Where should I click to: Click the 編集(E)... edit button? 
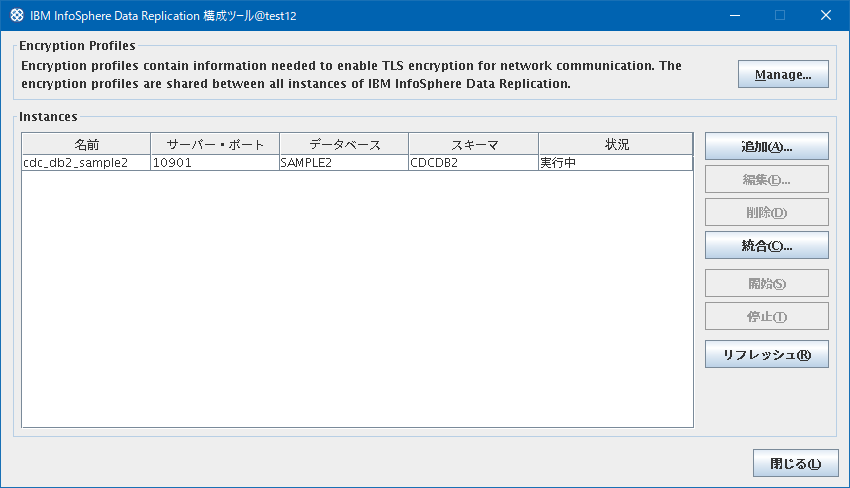click(767, 179)
